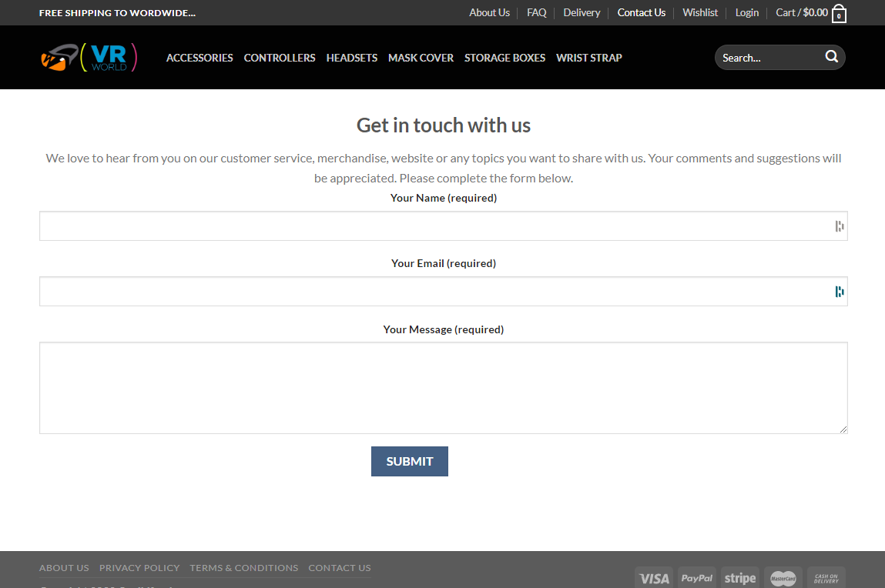This screenshot has height=588, width=885.
Task: Open Privacy Policy footer link
Action: click(x=139, y=568)
